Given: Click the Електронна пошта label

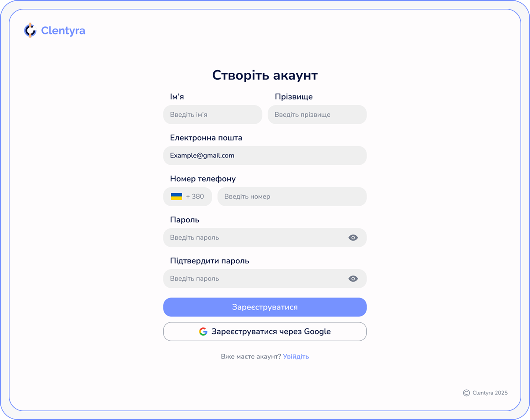Looking at the screenshot, I should click(206, 138).
